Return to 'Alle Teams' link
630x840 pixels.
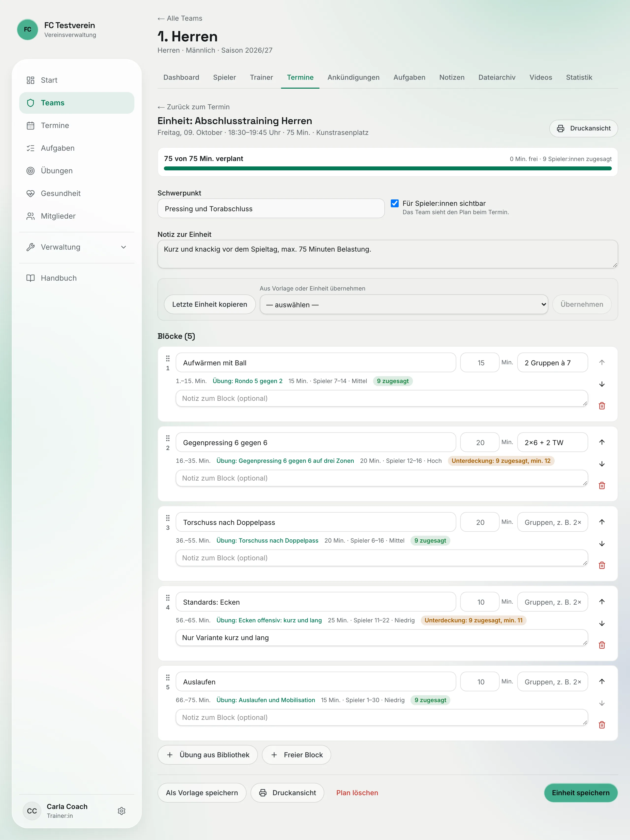(x=180, y=18)
